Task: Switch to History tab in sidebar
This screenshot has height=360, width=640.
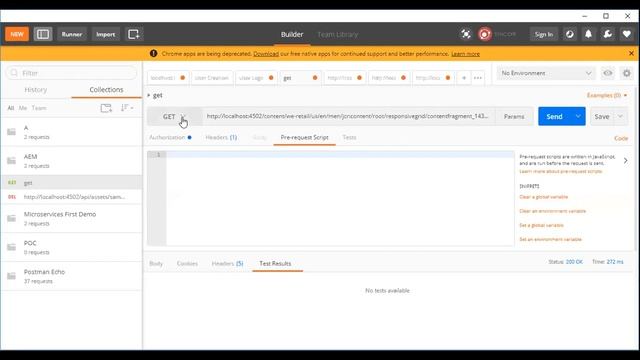Action: tap(36, 89)
